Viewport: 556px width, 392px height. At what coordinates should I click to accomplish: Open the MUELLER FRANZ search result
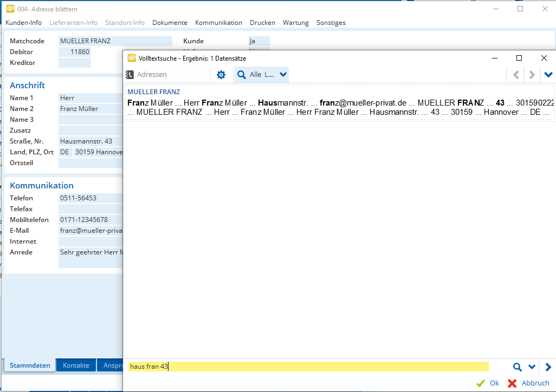[x=154, y=92]
